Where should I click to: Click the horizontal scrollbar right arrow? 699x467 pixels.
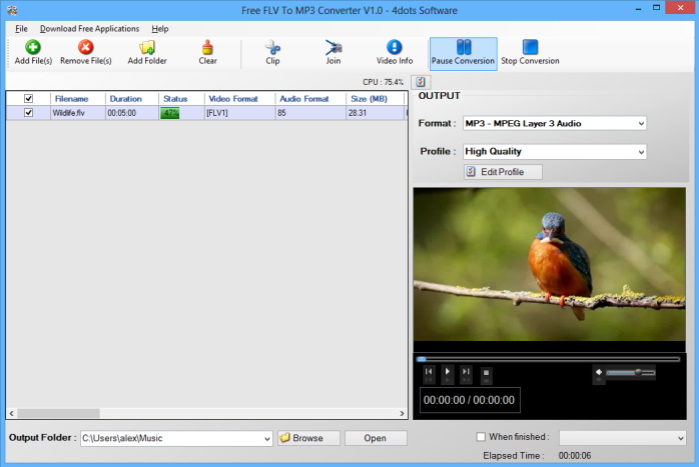[402, 414]
